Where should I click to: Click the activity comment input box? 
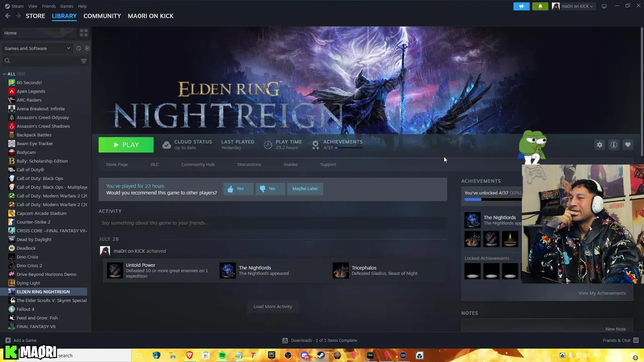coord(273,223)
